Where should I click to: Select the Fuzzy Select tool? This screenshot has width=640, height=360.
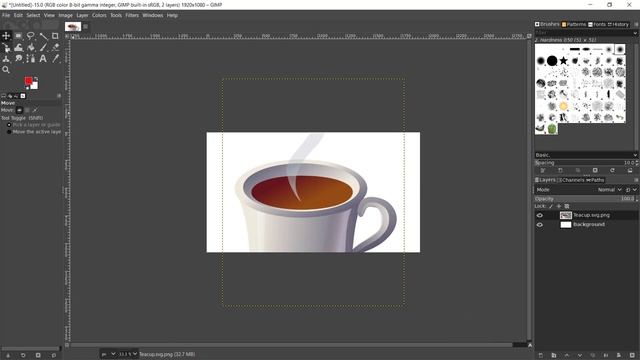click(x=43, y=36)
